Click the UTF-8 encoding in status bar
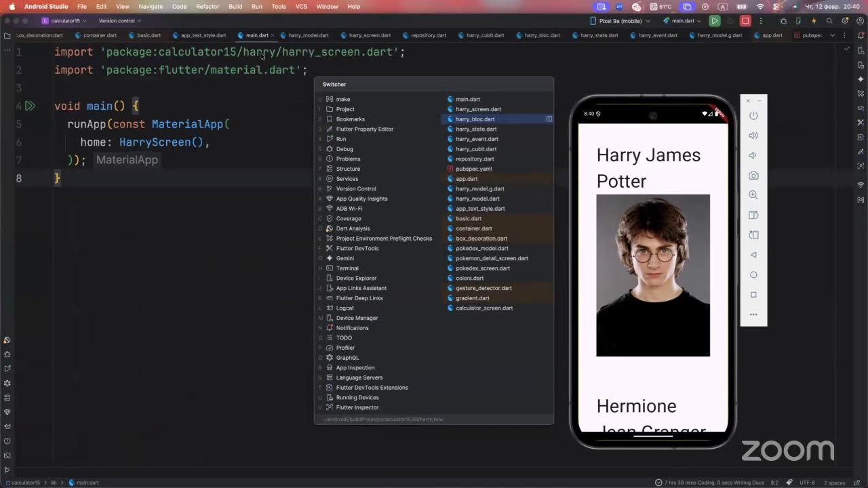This screenshot has height=488, width=868. pos(807,483)
